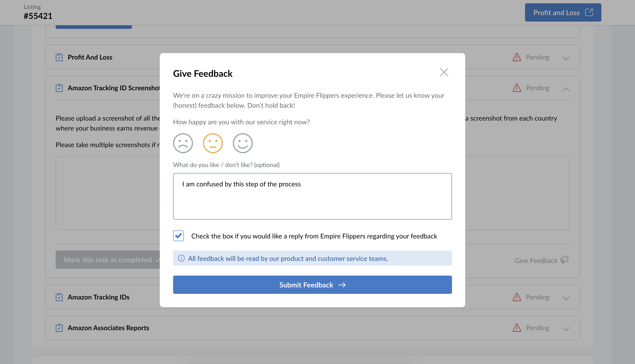Click the Pending status of Tracking ID Screenshot
This screenshot has width=635, height=364.
pos(537,88)
